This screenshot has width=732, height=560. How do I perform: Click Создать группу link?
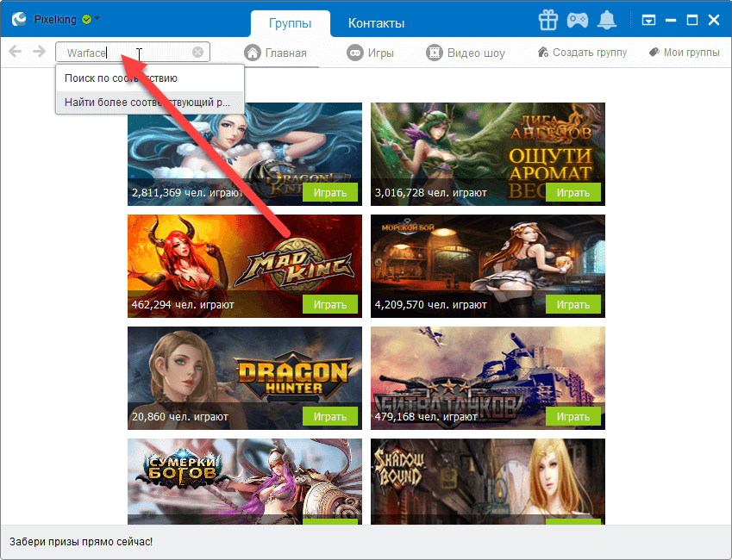[x=582, y=53]
